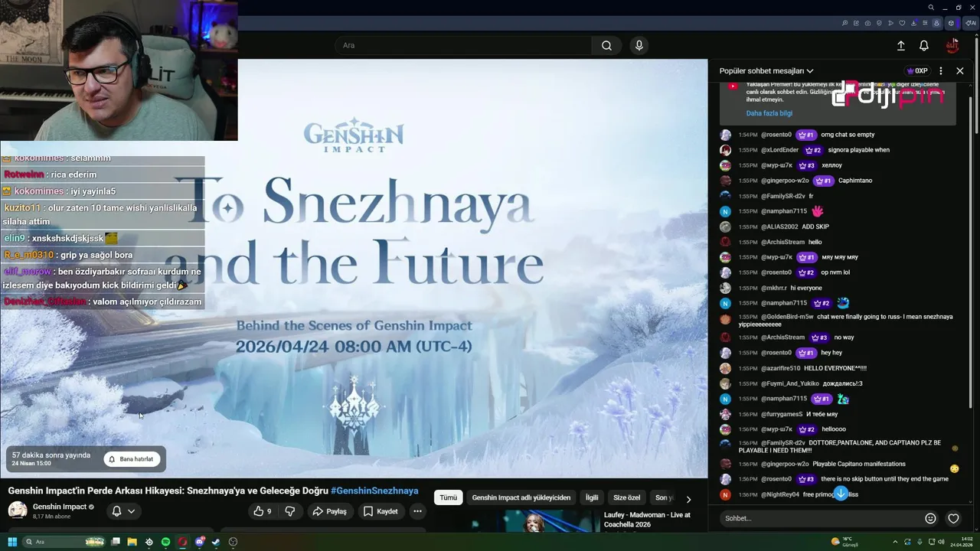Select the Tümü filter chip

448,497
